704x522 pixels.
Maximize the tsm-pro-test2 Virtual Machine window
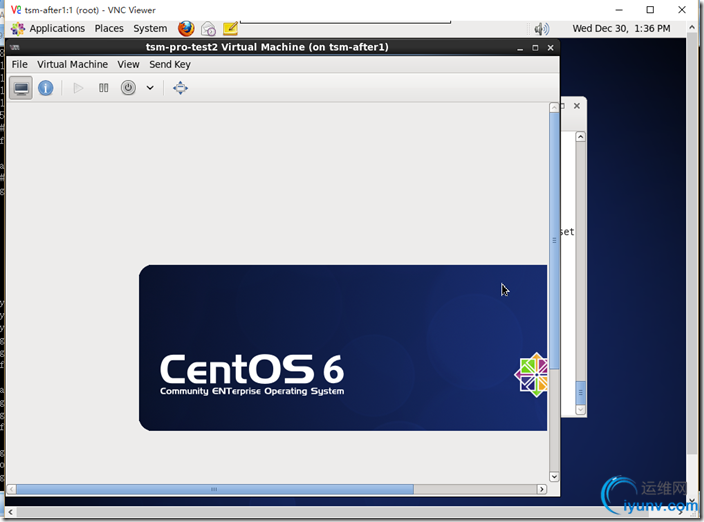tap(535, 48)
